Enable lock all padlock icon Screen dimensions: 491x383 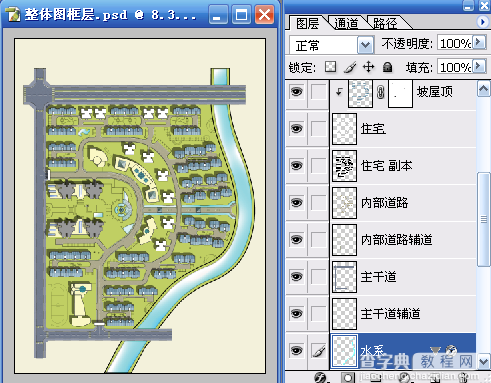pos(387,67)
